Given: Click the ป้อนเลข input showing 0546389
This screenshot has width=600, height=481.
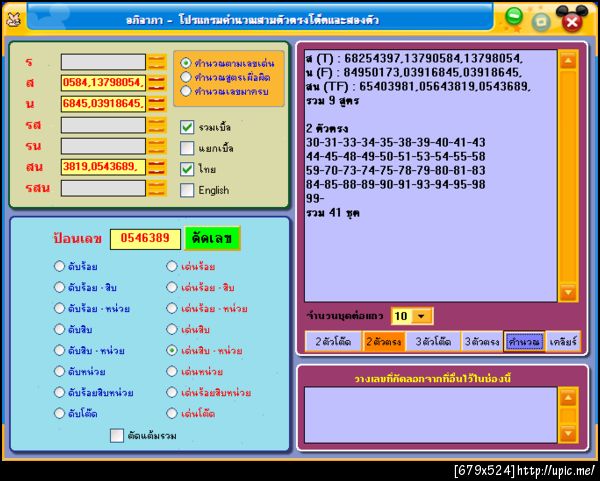Looking at the screenshot, I should point(145,239).
